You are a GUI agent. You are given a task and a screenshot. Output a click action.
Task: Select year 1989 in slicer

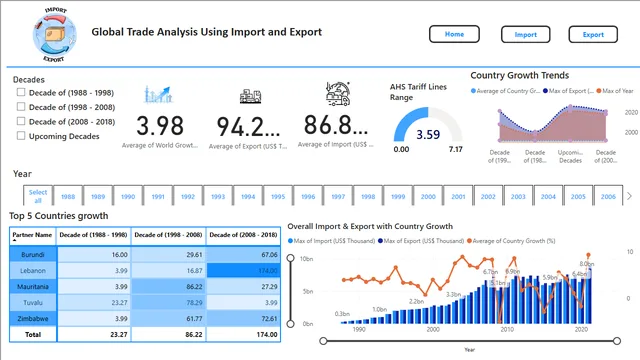pyautogui.click(x=98, y=196)
